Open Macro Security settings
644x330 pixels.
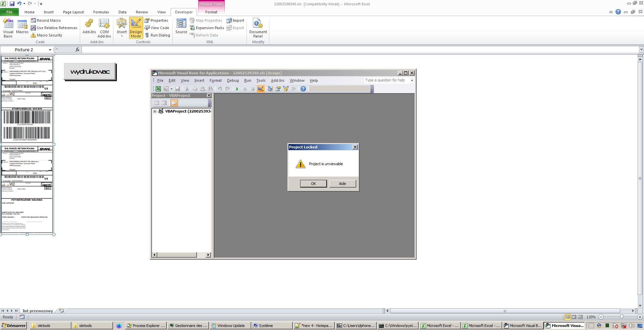point(46,35)
